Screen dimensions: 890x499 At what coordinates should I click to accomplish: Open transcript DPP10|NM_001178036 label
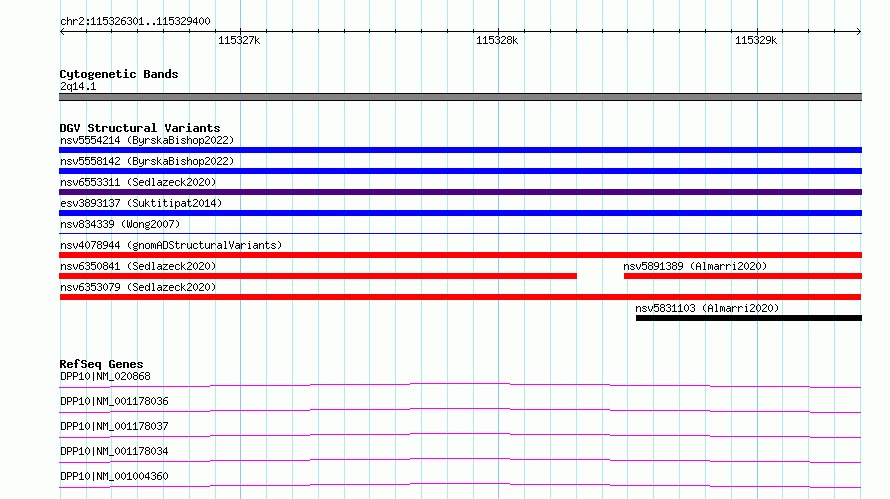point(114,401)
